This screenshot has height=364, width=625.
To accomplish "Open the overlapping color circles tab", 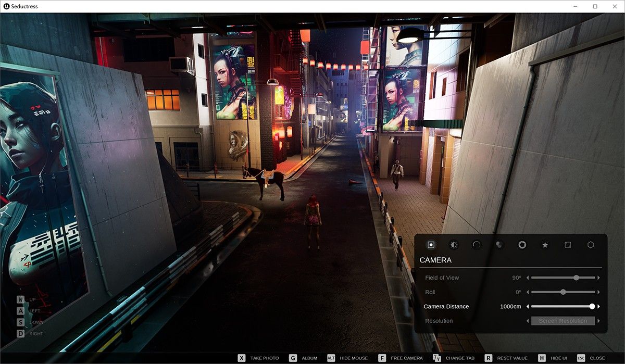I will (x=499, y=245).
